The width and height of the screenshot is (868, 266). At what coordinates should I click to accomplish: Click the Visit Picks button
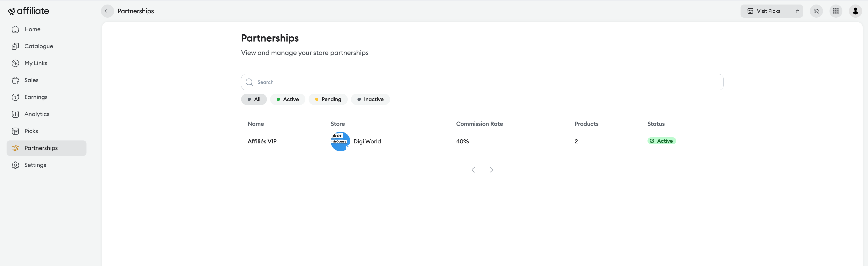pos(765,11)
